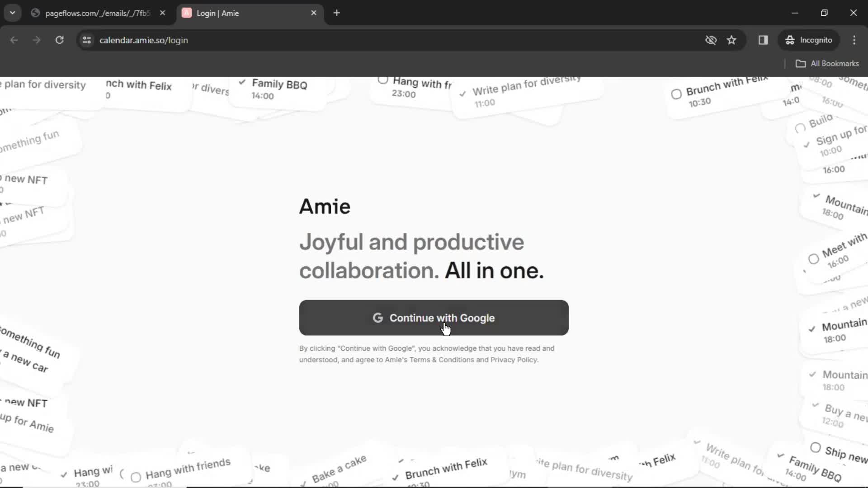Viewport: 868px width, 488px height.
Task: Click the page refresh icon
Action: 59,40
